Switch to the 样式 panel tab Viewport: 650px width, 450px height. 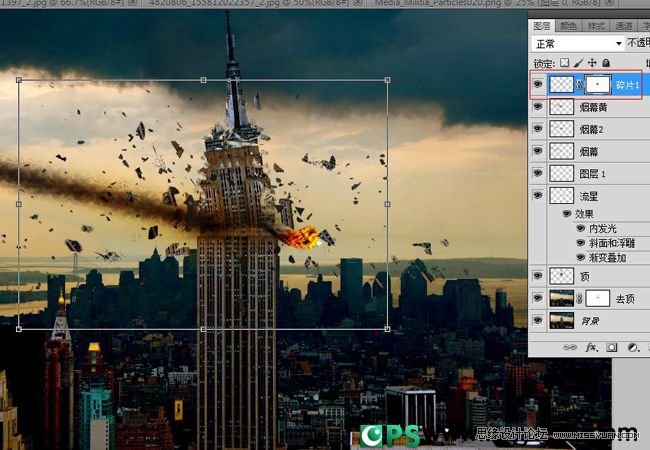tap(596, 26)
